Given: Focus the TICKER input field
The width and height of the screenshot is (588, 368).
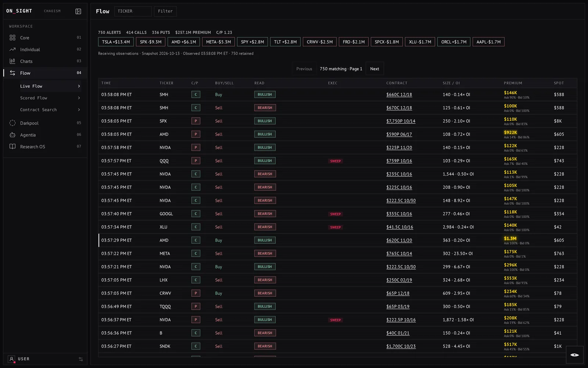Looking at the screenshot, I should (x=133, y=11).
